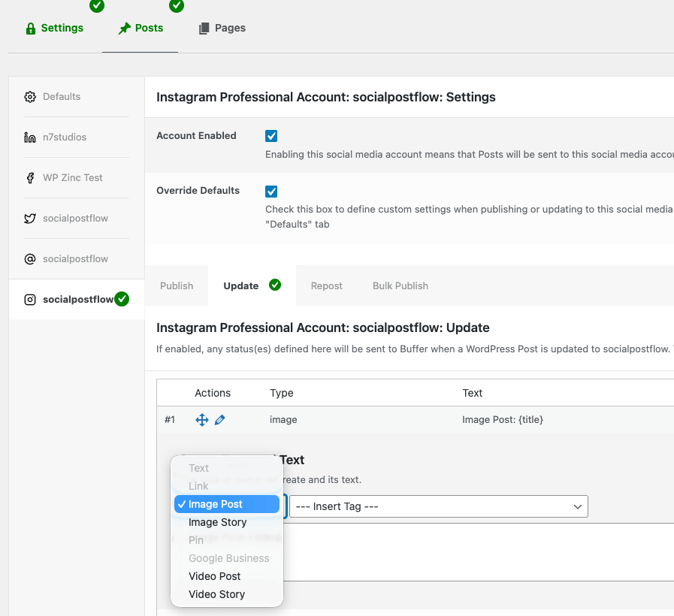674x616 pixels.
Task: Choose Image Story in the type list
Action: point(227,522)
